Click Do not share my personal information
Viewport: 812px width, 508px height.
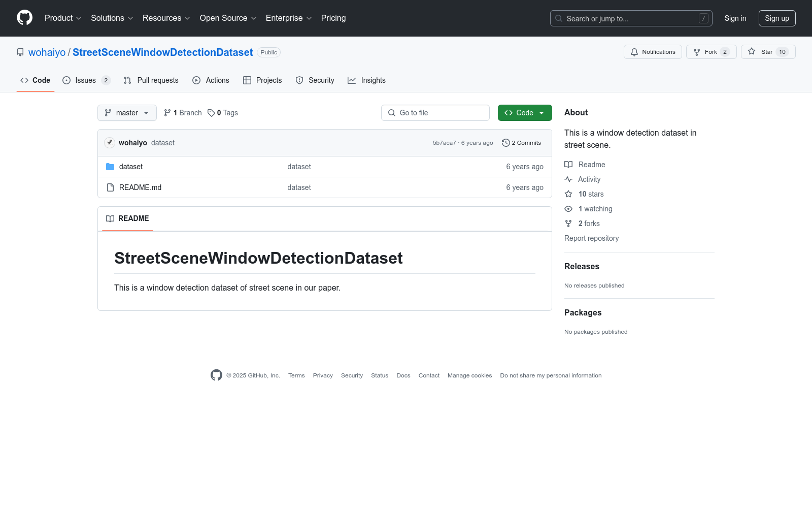point(551,375)
